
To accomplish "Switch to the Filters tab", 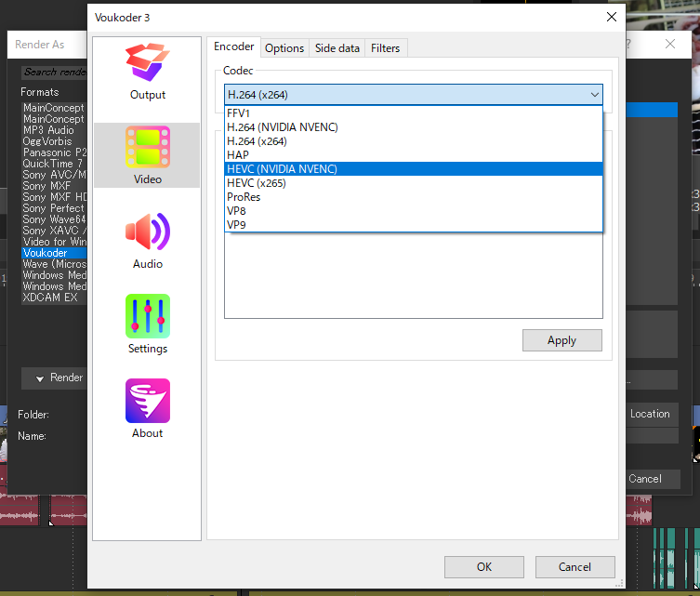I will [x=386, y=48].
